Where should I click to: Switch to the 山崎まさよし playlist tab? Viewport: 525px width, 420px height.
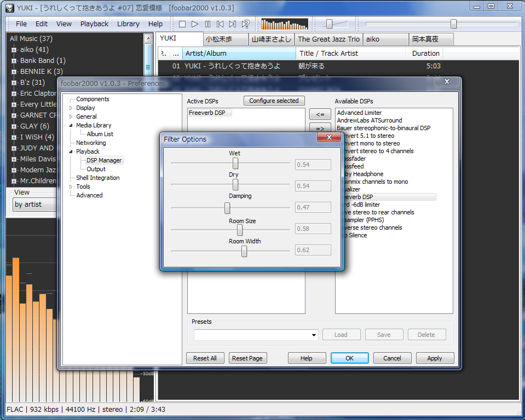click(272, 39)
